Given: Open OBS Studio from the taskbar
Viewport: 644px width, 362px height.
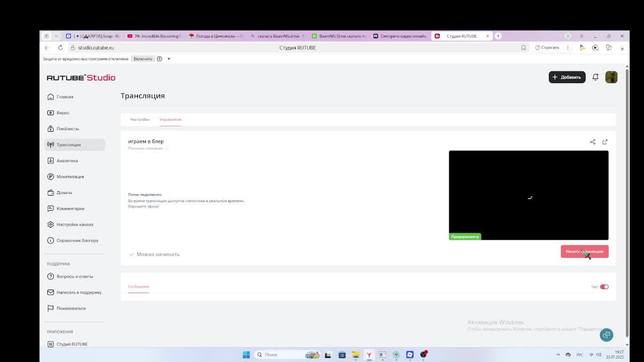Looking at the screenshot, I should 423,354.
